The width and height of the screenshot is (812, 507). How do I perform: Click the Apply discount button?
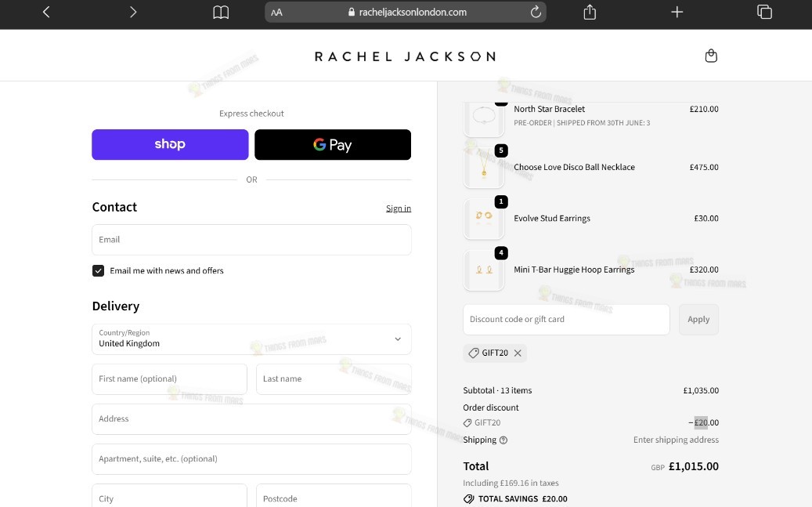coord(698,320)
